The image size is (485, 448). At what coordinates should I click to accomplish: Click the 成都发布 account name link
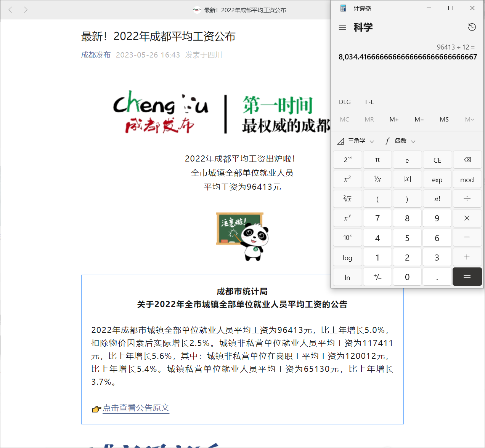96,55
